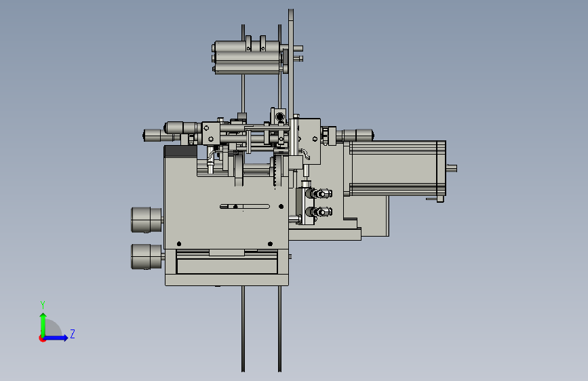Screen dimensions: 588x381
Task: Select the motor's protruding output shaft at far right
Action: coord(452,168)
